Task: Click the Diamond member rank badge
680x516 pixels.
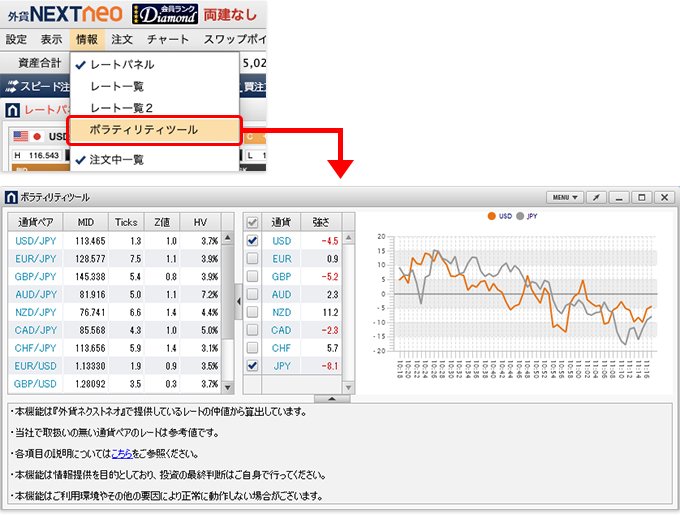Action: 167,14
